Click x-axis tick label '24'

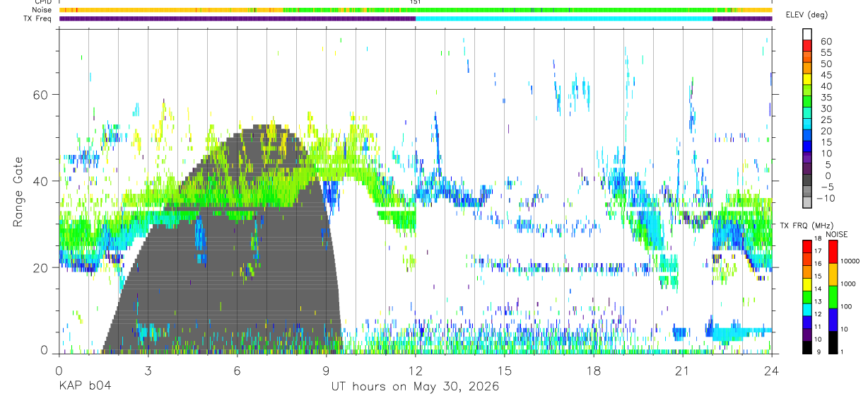(x=771, y=371)
